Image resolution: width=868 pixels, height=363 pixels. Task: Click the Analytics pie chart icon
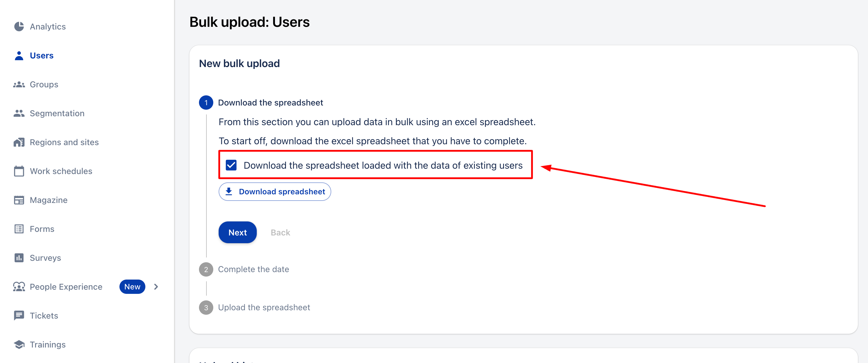pos(19,27)
